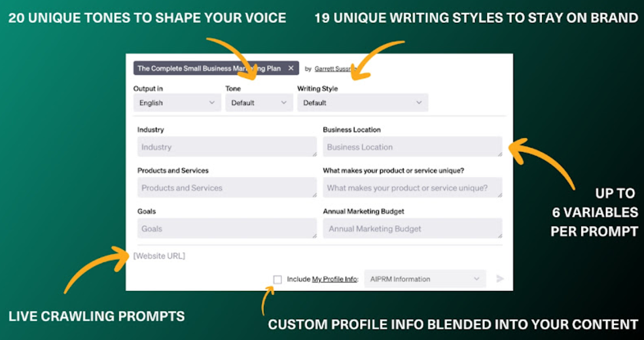The image size is (644, 340).
Task: Open the Output in English dropdown
Action: tap(177, 103)
